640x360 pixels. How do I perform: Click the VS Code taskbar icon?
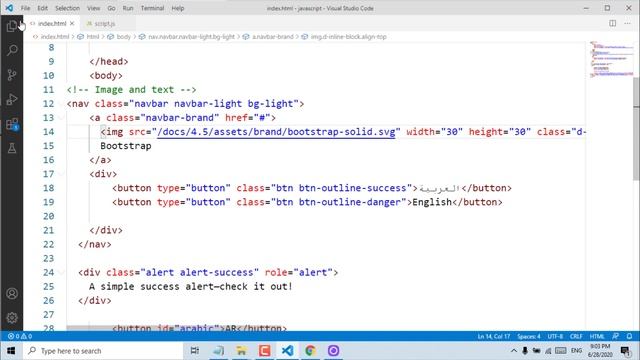click(x=287, y=351)
